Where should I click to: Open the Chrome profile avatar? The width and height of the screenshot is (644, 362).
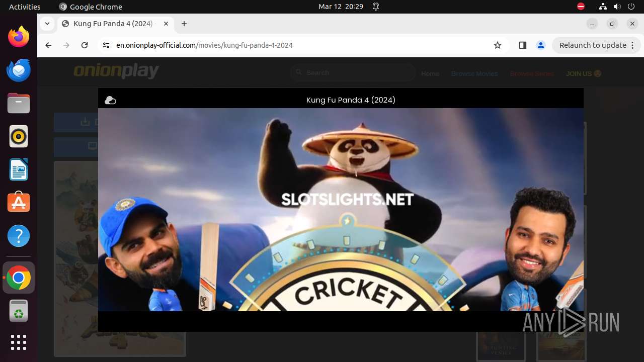coord(541,45)
